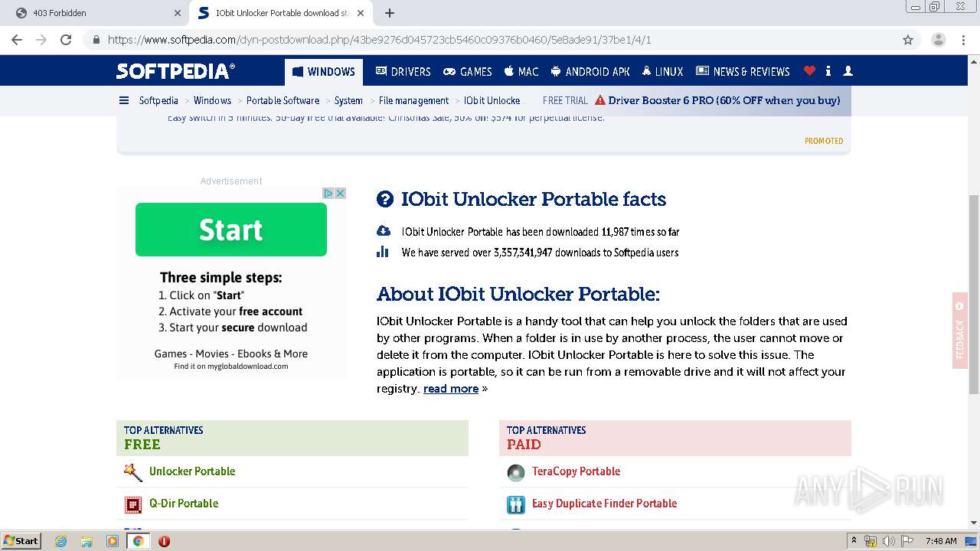
Task: Click the AdChoices icon on the ad
Action: coord(328,193)
